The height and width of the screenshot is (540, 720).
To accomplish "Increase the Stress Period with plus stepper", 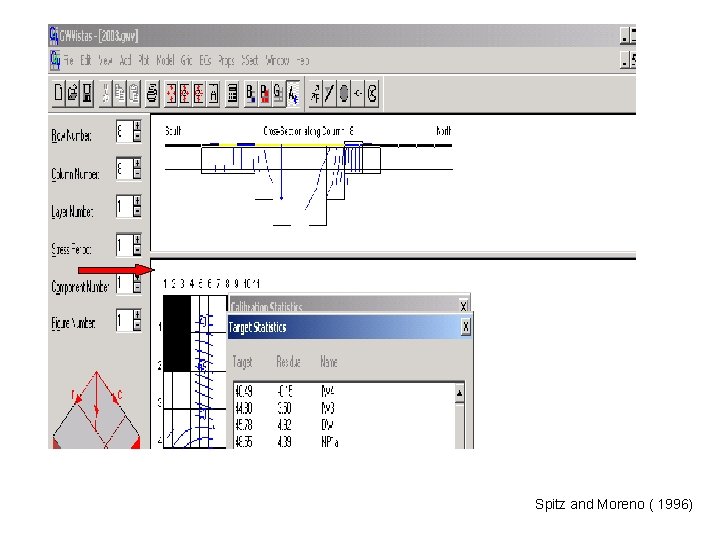I will (137, 239).
